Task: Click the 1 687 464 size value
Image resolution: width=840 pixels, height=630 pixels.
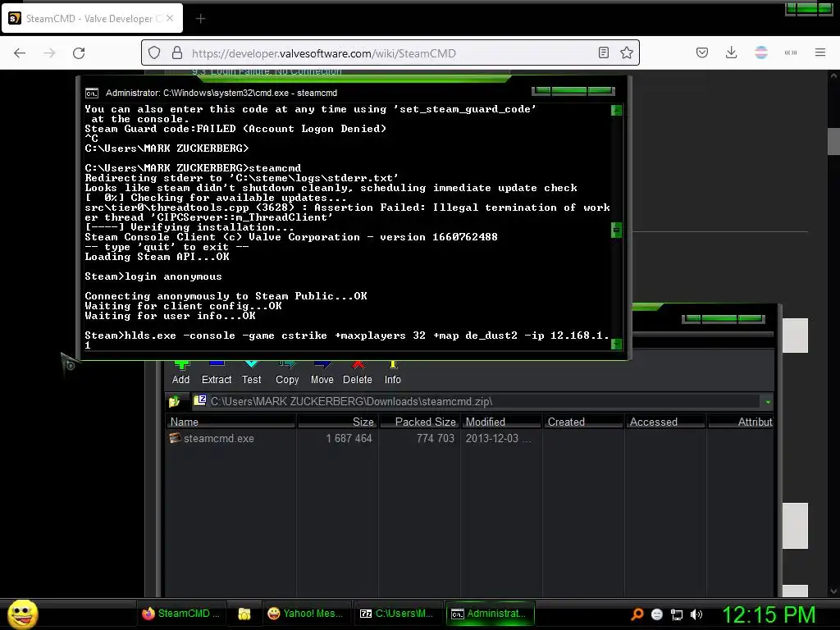Action: click(349, 438)
